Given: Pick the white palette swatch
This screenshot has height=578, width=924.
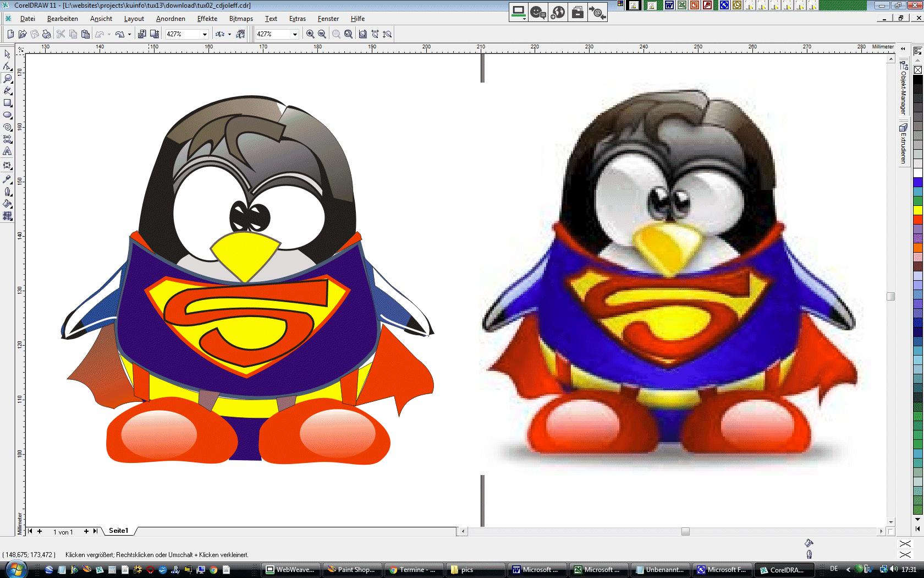Looking at the screenshot, I should [918, 173].
